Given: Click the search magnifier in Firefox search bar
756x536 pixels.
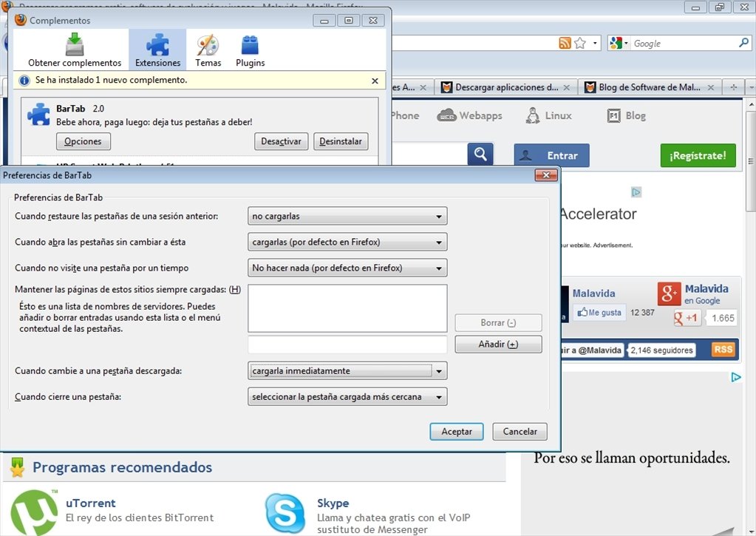Looking at the screenshot, I should pyautogui.click(x=743, y=43).
